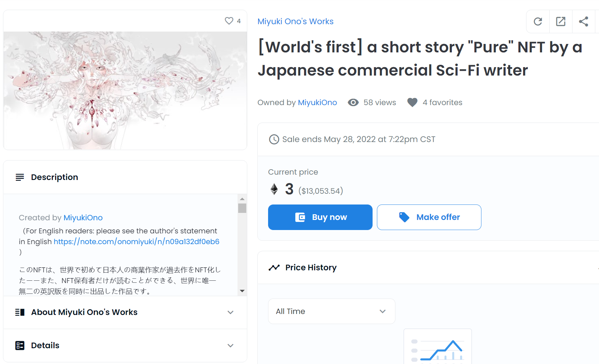
Task: Open the All Time range dropdown
Action: click(332, 311)
